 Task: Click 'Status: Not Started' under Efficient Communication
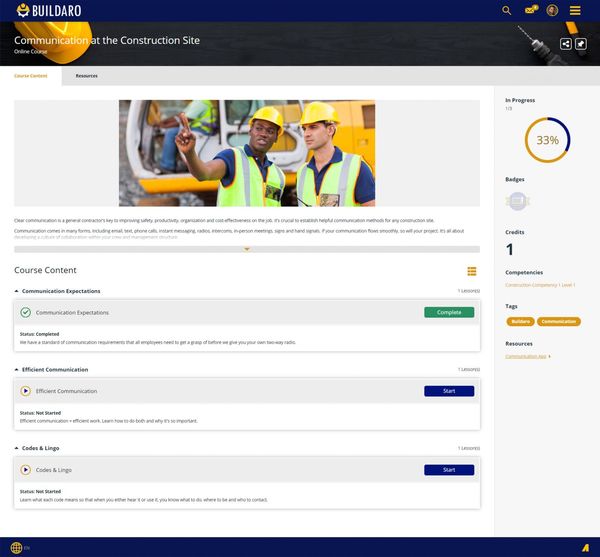click(40, 413)
